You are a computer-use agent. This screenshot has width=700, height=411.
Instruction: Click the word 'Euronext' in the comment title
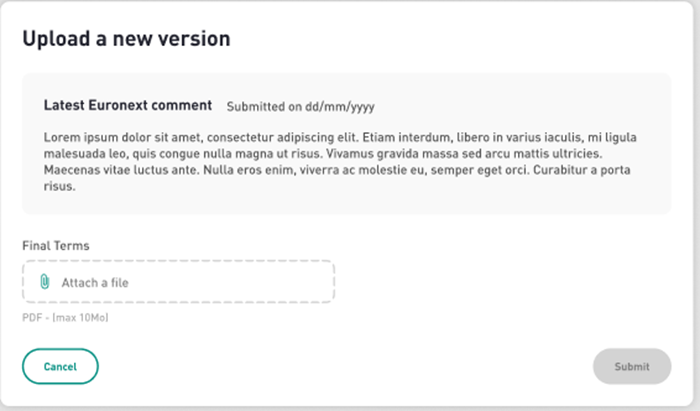click(118, 105)
